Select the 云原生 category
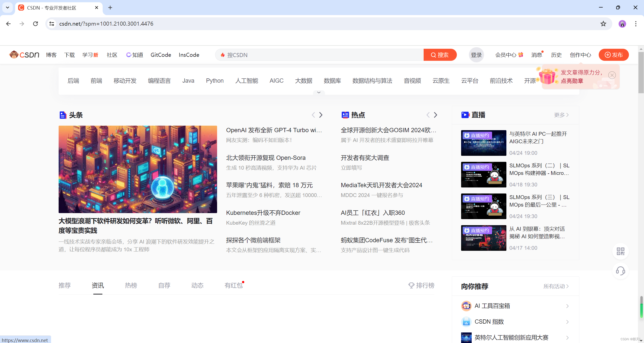The image size is (644, 343). click(441, 81)
